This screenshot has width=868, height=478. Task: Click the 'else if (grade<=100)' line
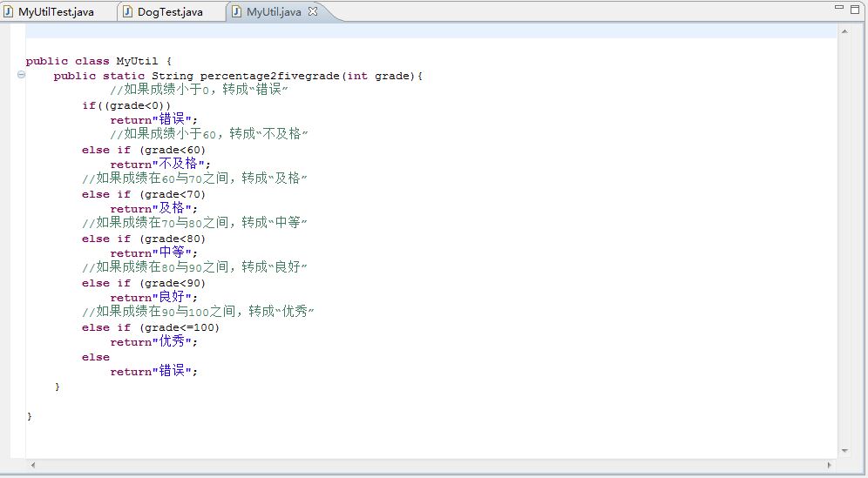coord(151,327)
